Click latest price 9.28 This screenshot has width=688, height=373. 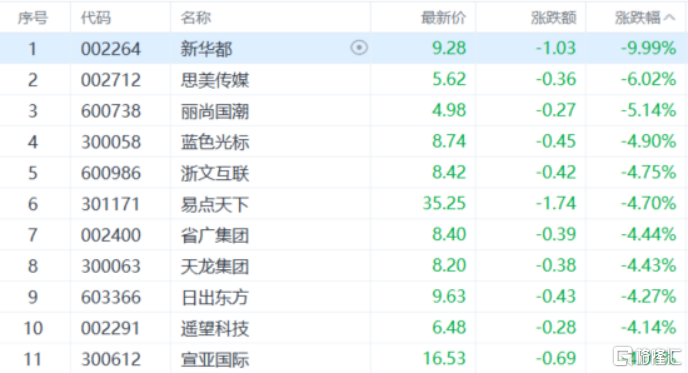coord(449,48)
